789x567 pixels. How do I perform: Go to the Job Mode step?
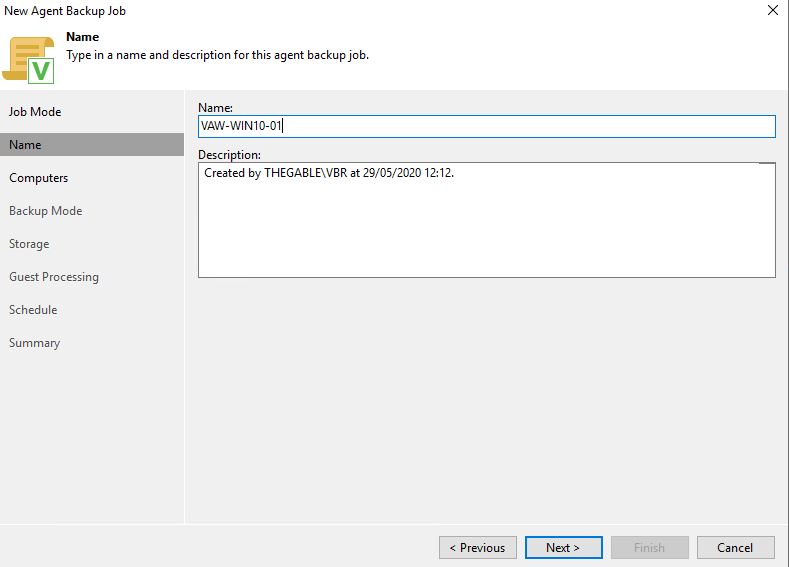(x=35, y=112)
